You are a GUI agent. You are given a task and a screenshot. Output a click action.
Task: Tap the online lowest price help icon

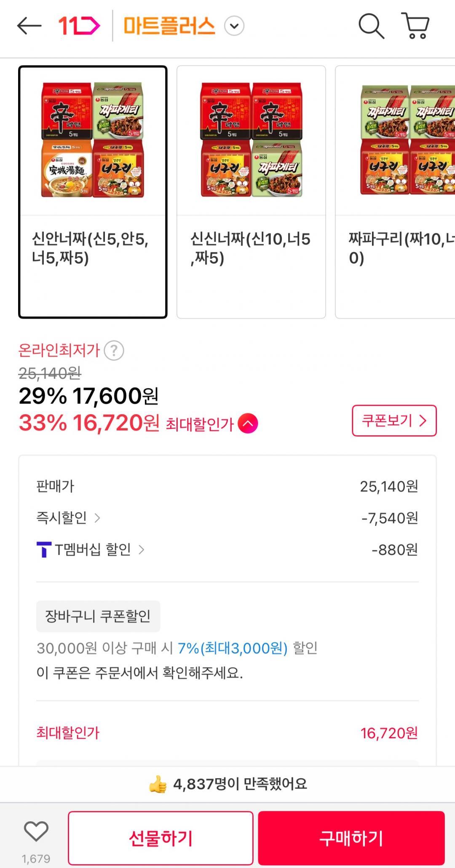click(114, 351)
